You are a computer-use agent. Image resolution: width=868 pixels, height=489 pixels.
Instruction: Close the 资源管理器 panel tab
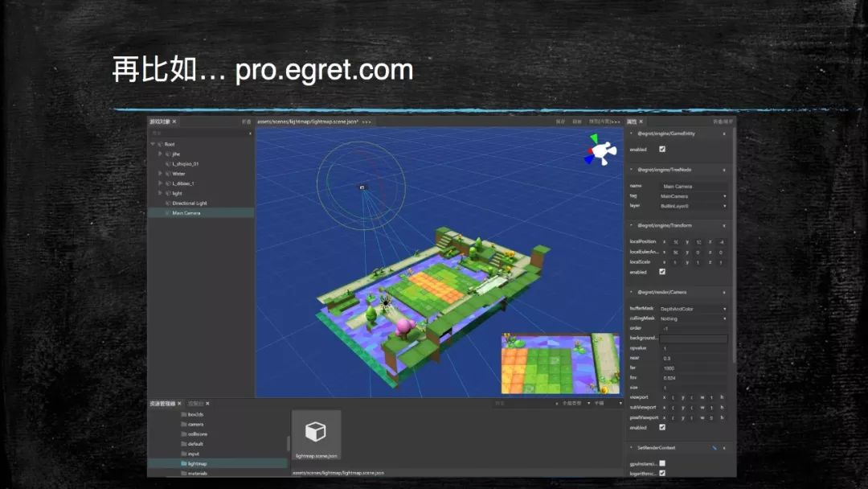tap(179, 404)
